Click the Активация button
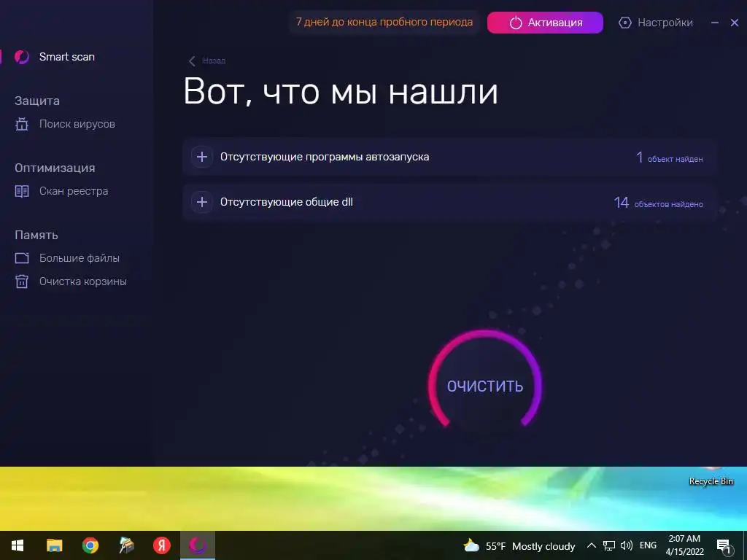This screenshot has width=747, height=560. point(545,23)
